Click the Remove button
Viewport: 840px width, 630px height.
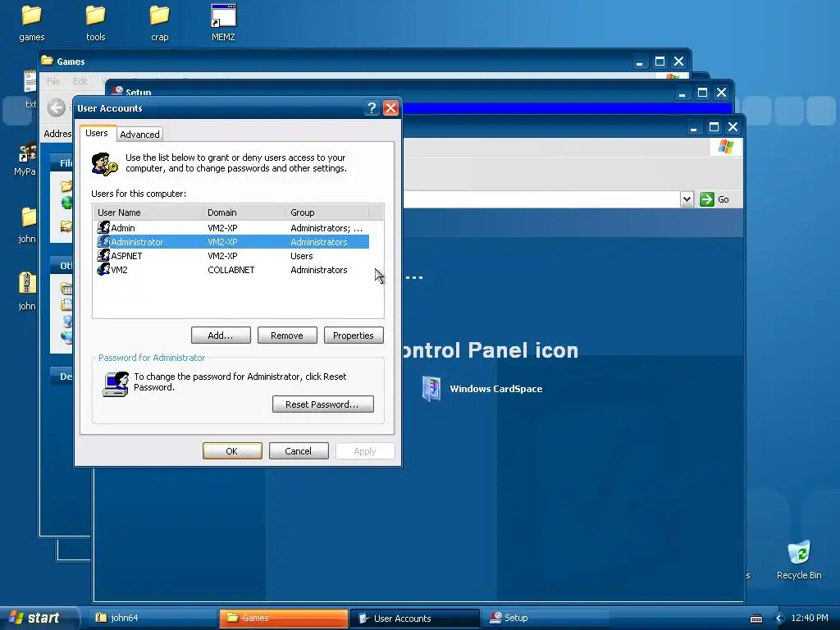(287, 336)
